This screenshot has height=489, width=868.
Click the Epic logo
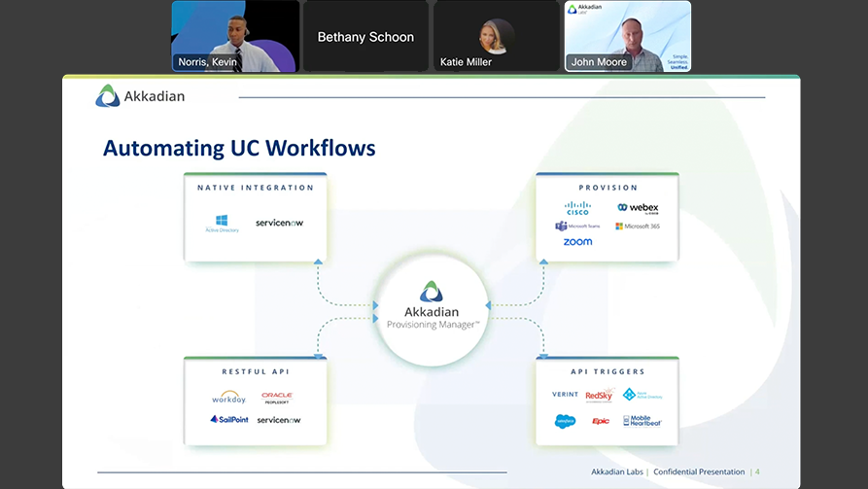[x=601, y=422]
